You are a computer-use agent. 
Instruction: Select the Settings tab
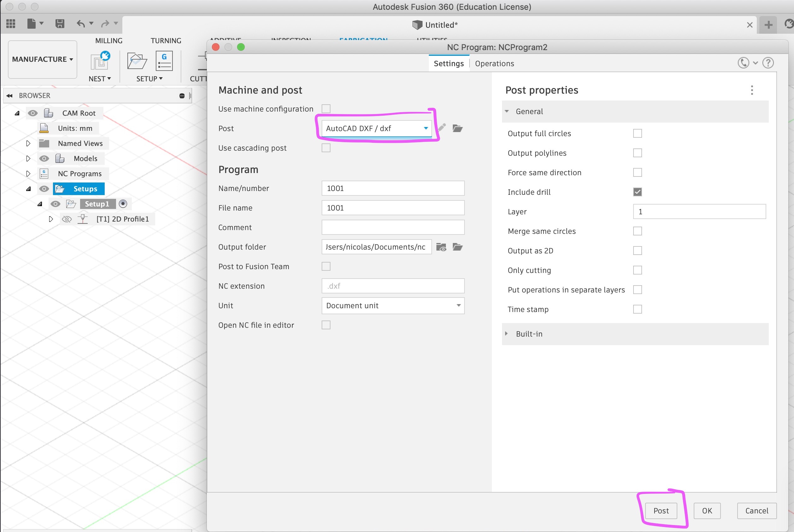[x=449, y=63]
